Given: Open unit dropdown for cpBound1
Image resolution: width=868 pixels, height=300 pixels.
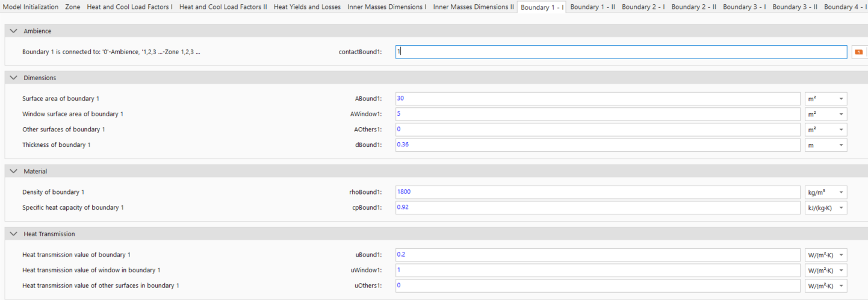Looking at the screenshot, I should point(826,208).
